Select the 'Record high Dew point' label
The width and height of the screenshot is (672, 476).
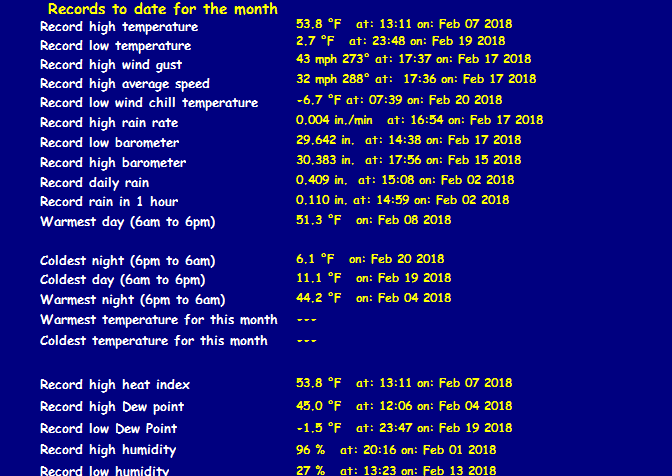(x=112, y=407)
